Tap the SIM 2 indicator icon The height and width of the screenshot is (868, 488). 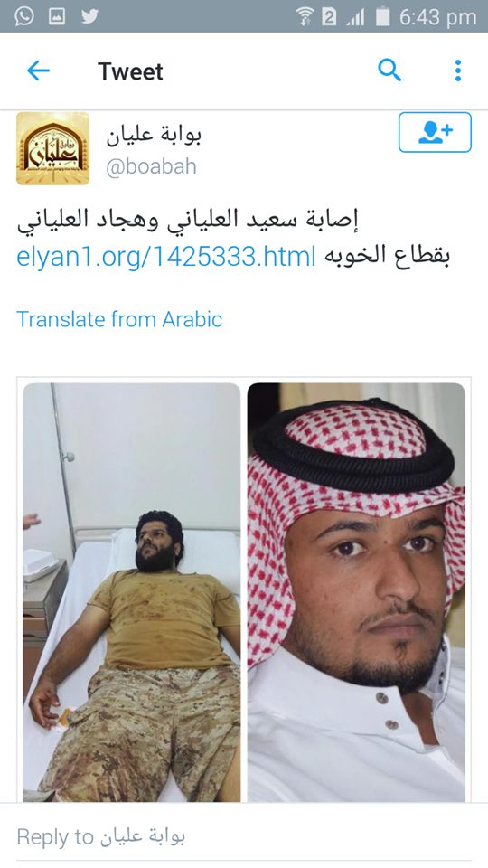[x=329, y=17]
